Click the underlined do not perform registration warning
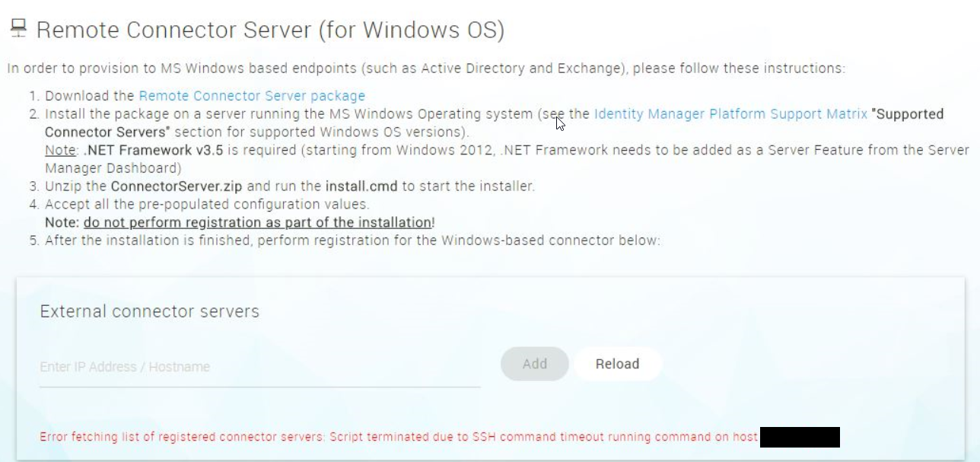The image size is (980, 462). [257, 222]
